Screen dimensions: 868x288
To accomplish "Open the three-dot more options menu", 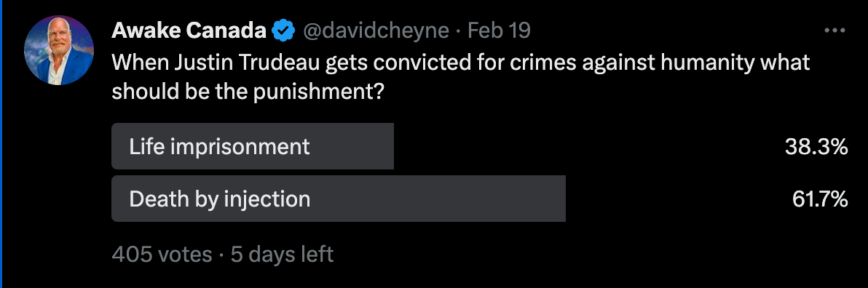I will pyautogui.click(x=835, y=31).
